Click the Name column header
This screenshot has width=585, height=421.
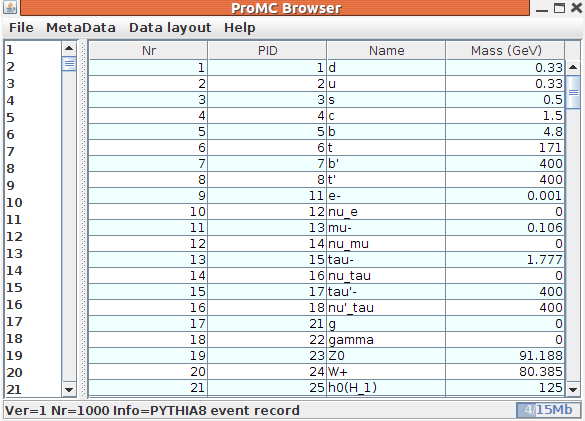[x=387, y=50]
